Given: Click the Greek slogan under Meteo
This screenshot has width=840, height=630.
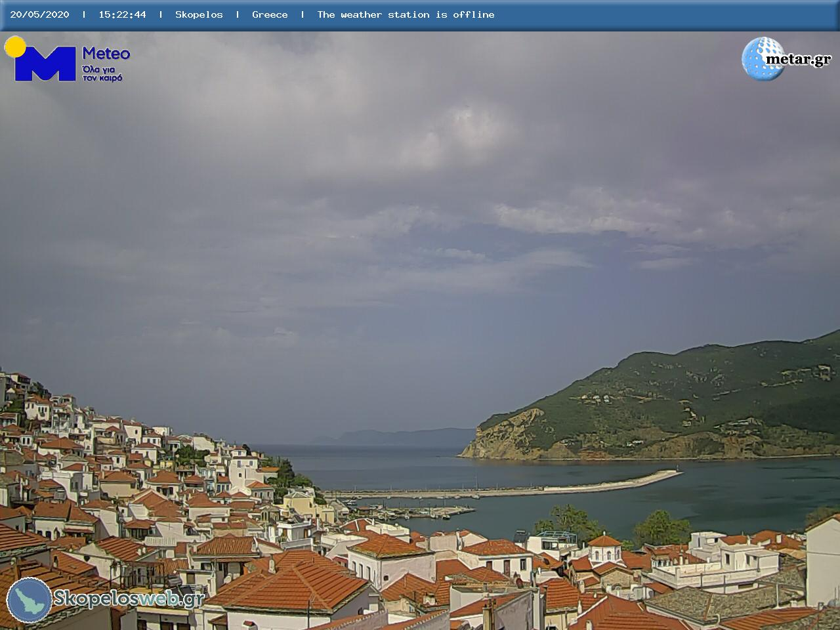Looking at the screenshot, I should pyautogui.click(x=102, y=73).
